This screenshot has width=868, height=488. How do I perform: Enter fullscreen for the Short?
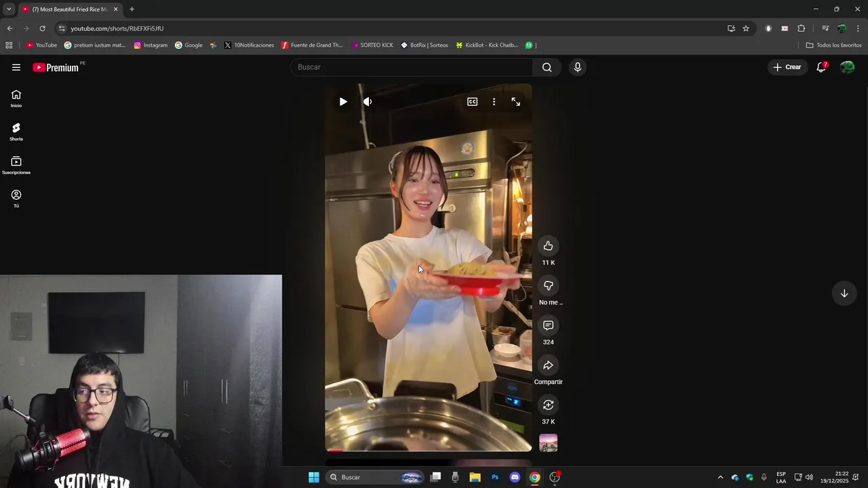click(516, 102)
